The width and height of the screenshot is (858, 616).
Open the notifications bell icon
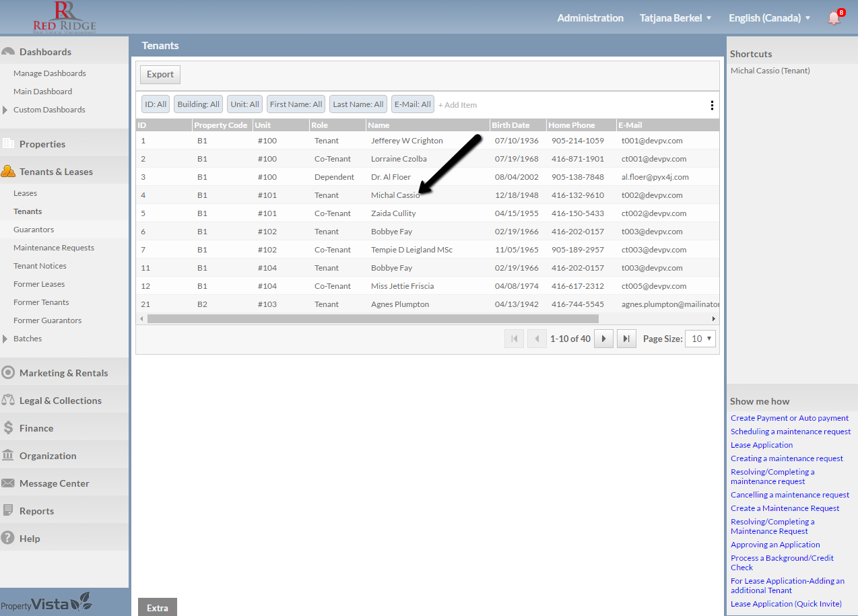point(834,18)
